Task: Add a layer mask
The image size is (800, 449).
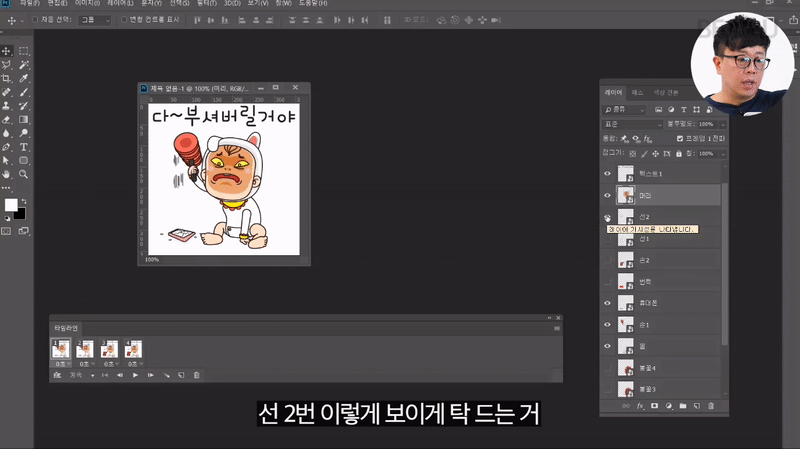Action: pos(655,406)
